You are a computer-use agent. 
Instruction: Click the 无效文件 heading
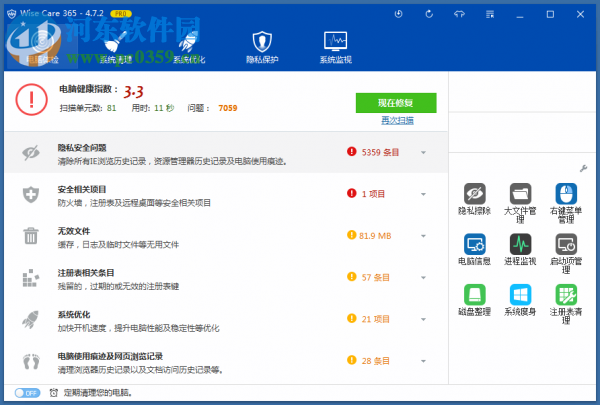coord(74,231)
